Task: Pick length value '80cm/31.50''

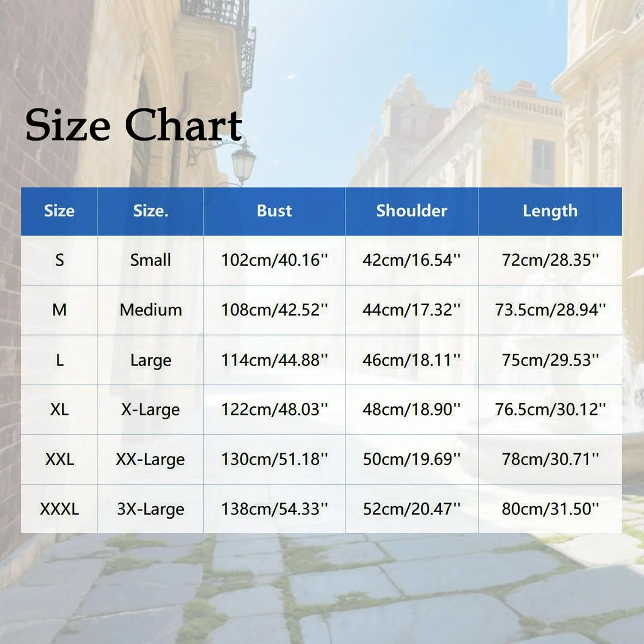Action: click(550, 509)
